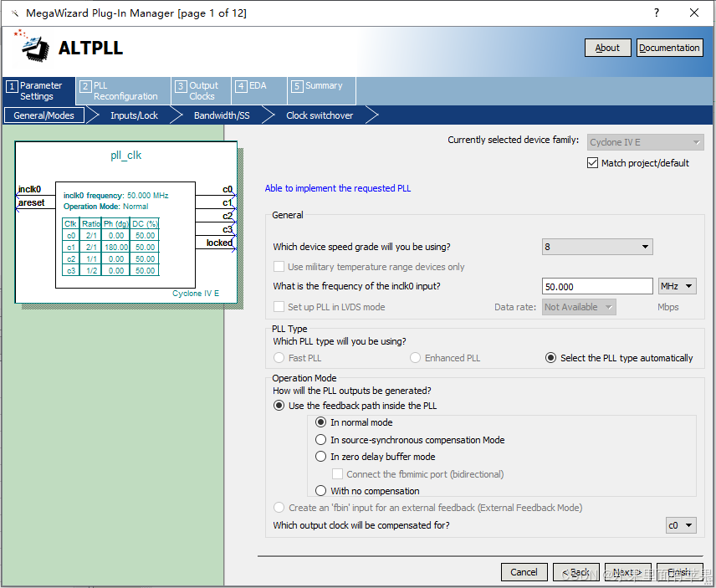This screenshot has width=716, height=588.
Task: Click the Cyclone IV E diagram label
Action: pos(196,293)
